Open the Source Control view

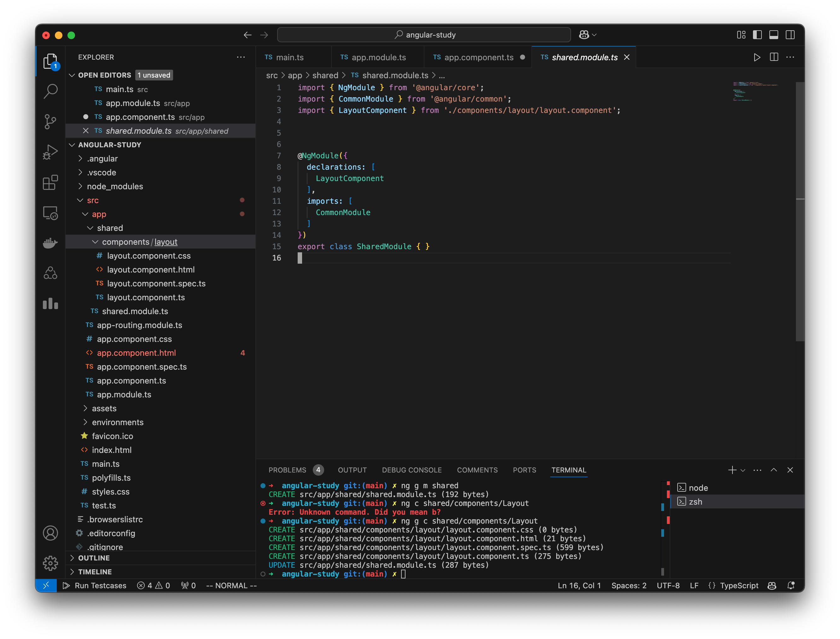(50, 121)
